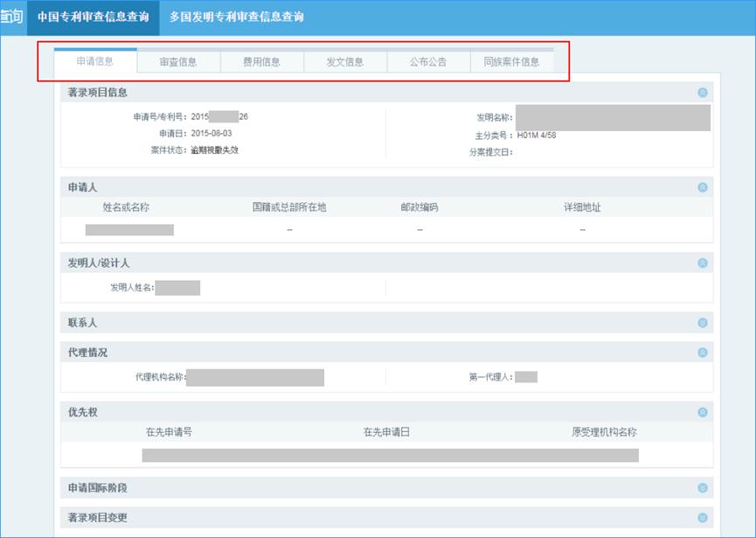The width and height of the screenshot is (756, 538).
Task: Click the right-side page scrollbar
Action: [750, 262]
